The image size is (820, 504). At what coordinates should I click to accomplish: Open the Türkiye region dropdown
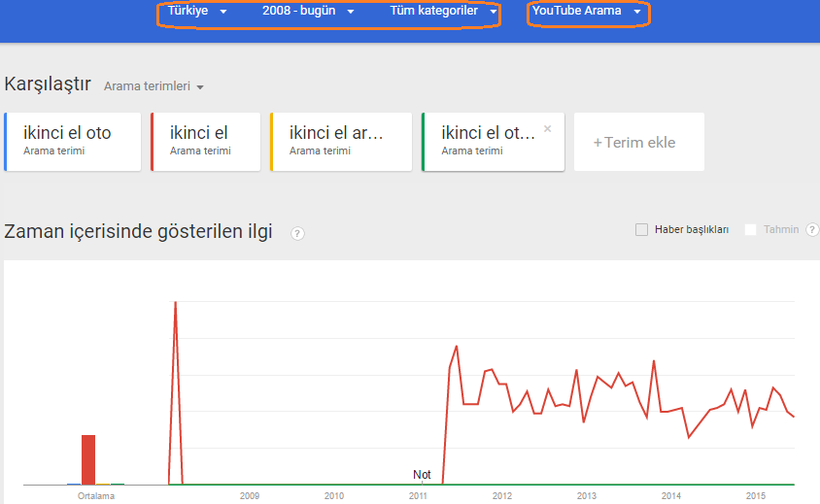click(x=196, y=11)
